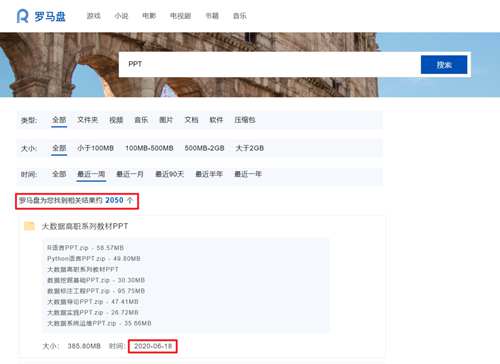Open the 书籍 navigation link
The height and width of the screenshot is (364, 500).
pos(212,16)
